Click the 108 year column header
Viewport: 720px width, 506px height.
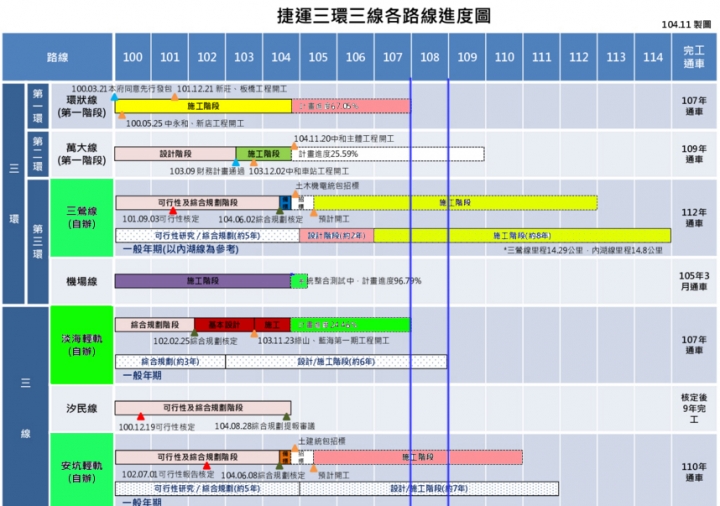(430, 57)
